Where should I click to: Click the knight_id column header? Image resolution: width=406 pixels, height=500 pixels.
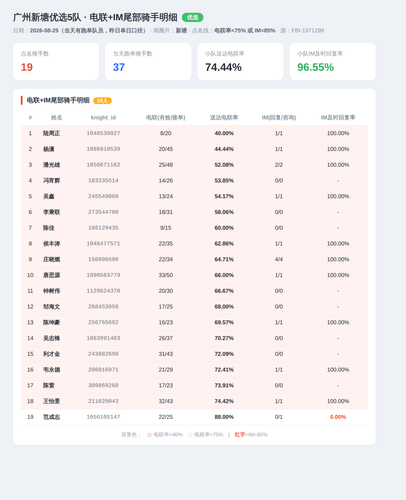click(x=103, y=117)
